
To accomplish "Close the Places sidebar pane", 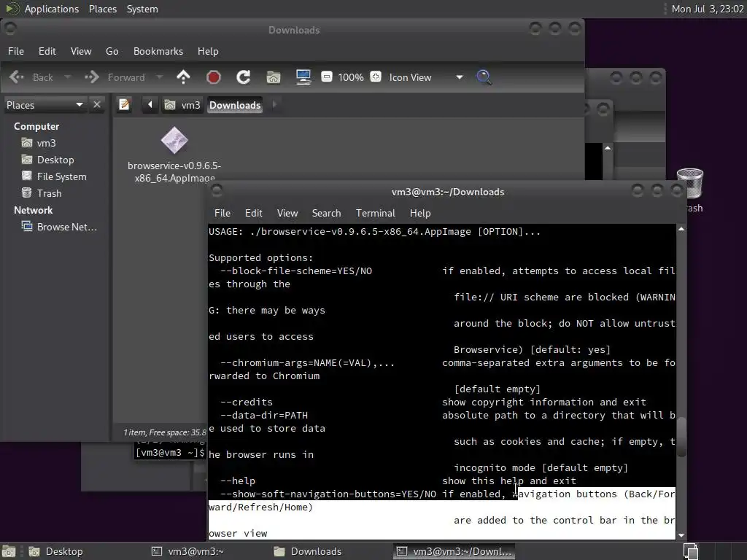I will click(97, 104).
